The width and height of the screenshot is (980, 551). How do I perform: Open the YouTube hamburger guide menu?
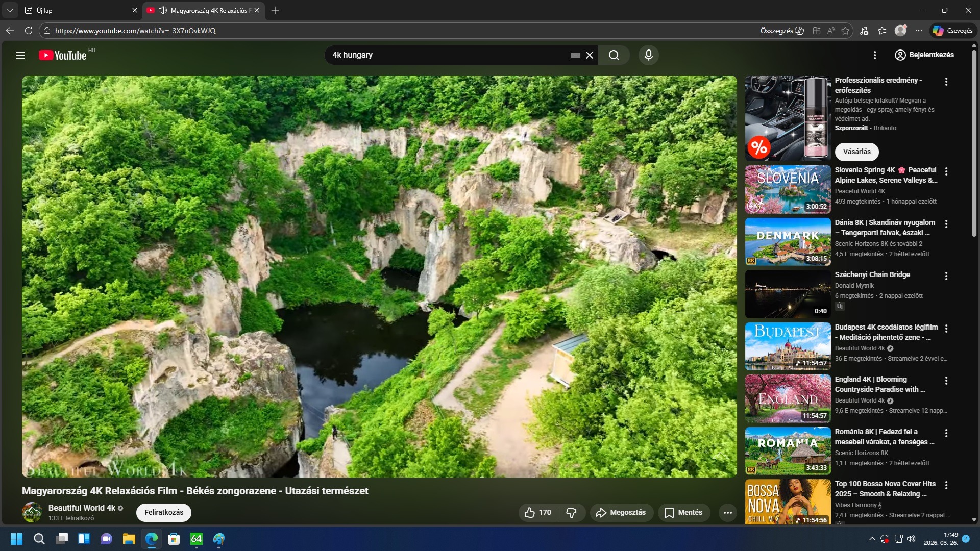(x=20, y=55)
